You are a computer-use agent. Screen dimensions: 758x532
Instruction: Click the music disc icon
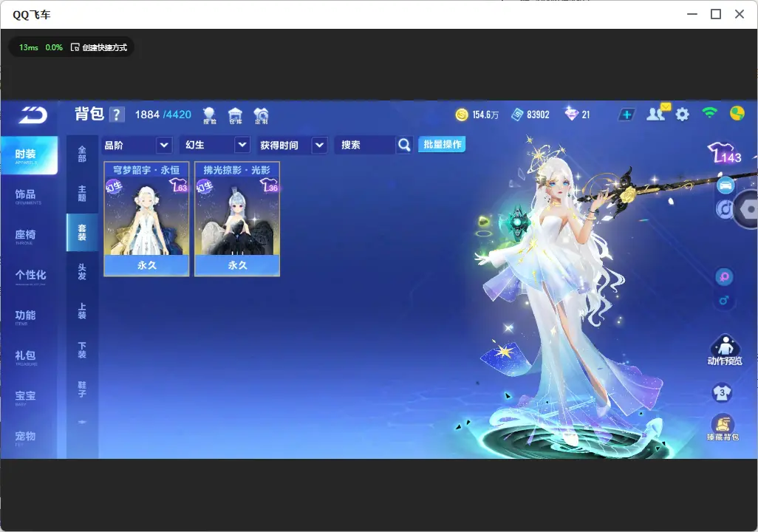(x=724, y=209)
